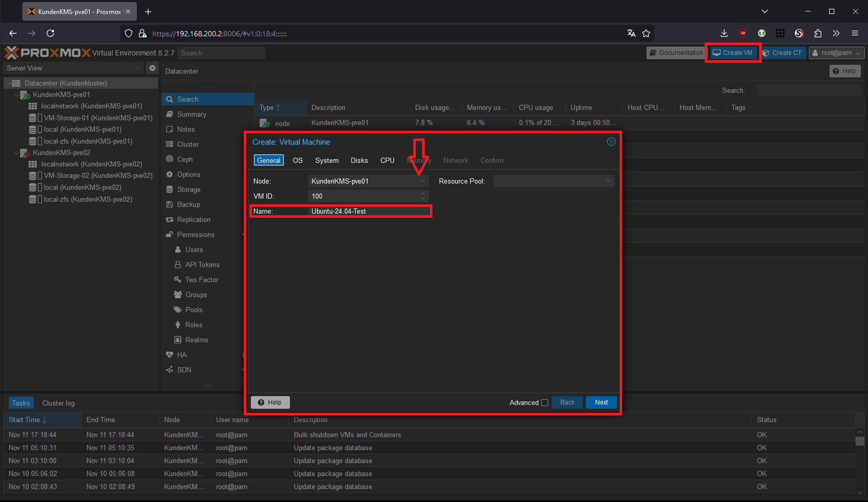Open the Cluster log tab
Viewport: 868px width, 502px height.
59,403
